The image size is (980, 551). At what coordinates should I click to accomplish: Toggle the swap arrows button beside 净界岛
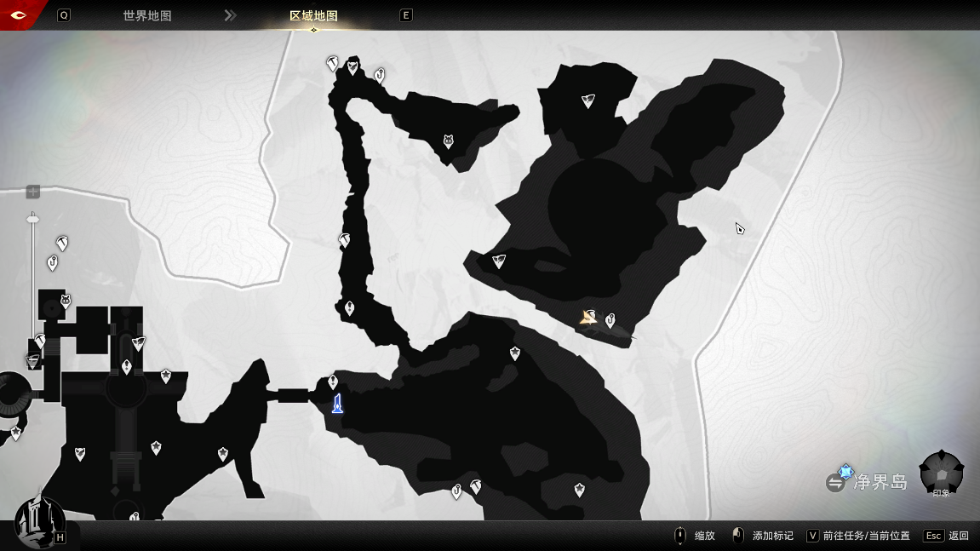click(835, 484)
